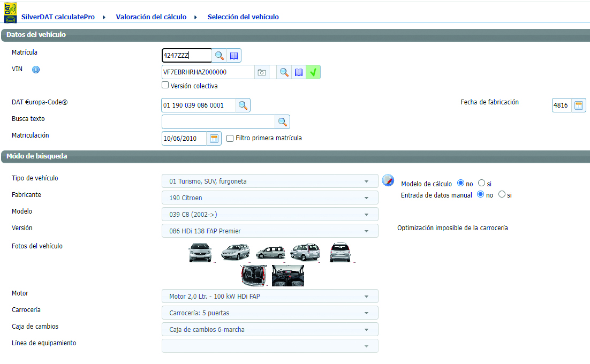Image resolution: width=590 pixels, height=364 pixels.
Task: Select 'si' for Entrada de datos manual
Action: click(502, 194)
